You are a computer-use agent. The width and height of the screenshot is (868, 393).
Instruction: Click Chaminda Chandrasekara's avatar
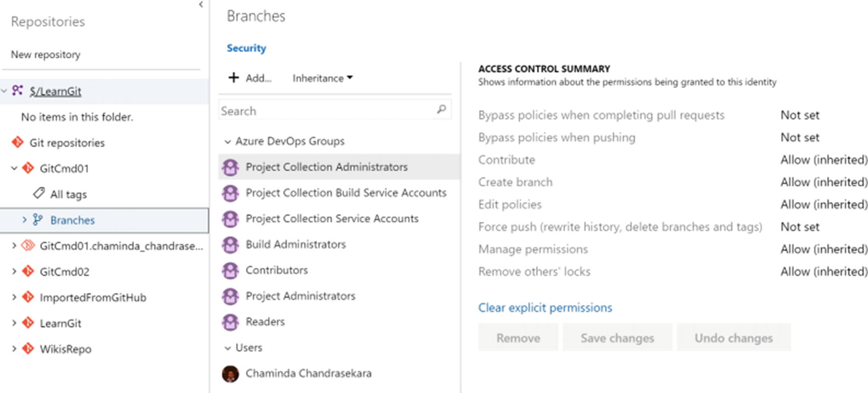(230, 373)
